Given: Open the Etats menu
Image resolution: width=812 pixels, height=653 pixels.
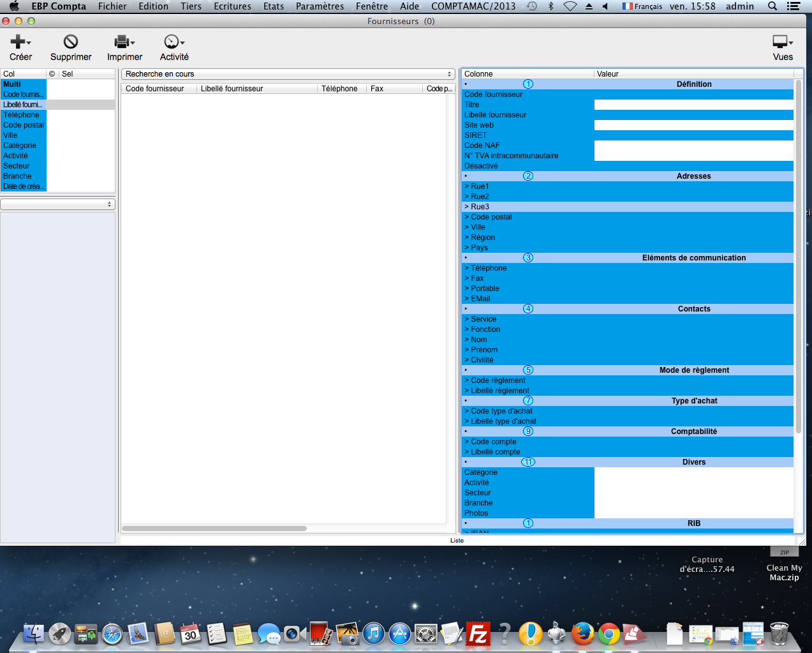Looking at the screenshot, I should point(274,6).
